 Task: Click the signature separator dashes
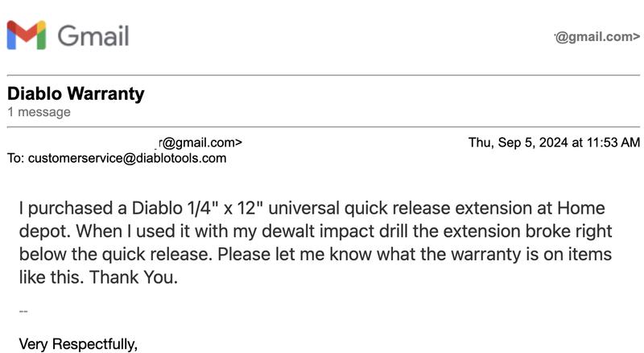pos(23,311)
